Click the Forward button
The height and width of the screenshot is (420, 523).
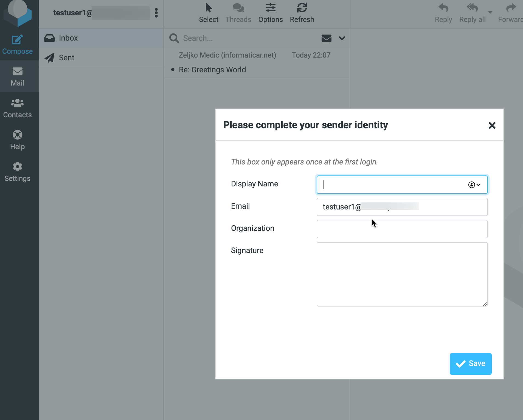pos(510,13)
